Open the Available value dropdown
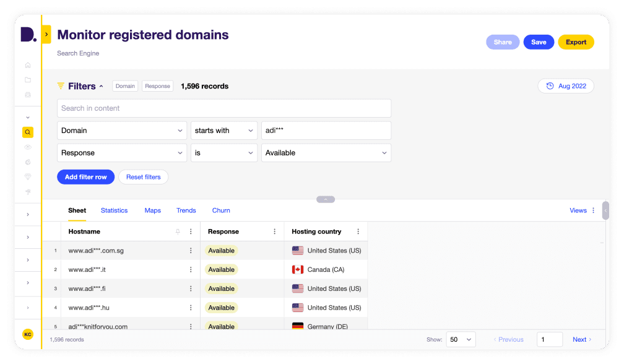The width and height of the screenshot is (624, 364). pyautogui.click(x=326, y=153)
